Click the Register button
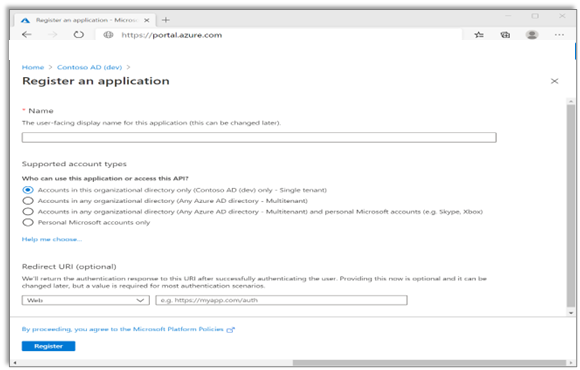 coord(48,346)
